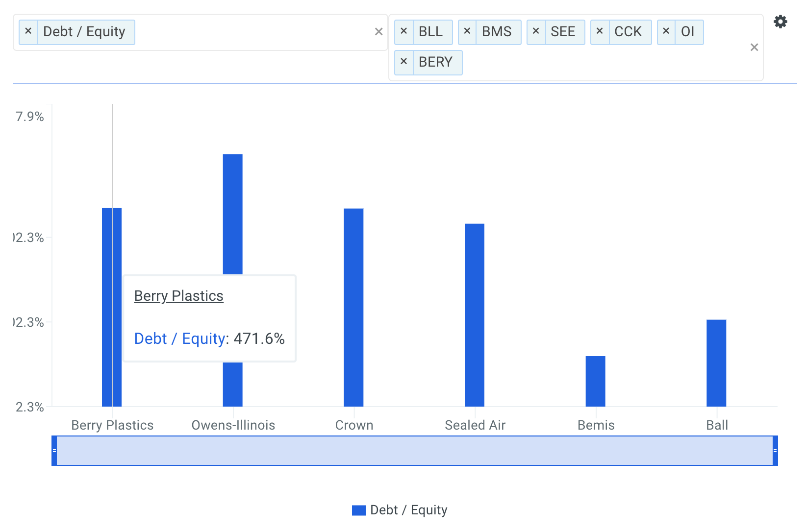Click the Crown axis label

[x=354, y=425]
